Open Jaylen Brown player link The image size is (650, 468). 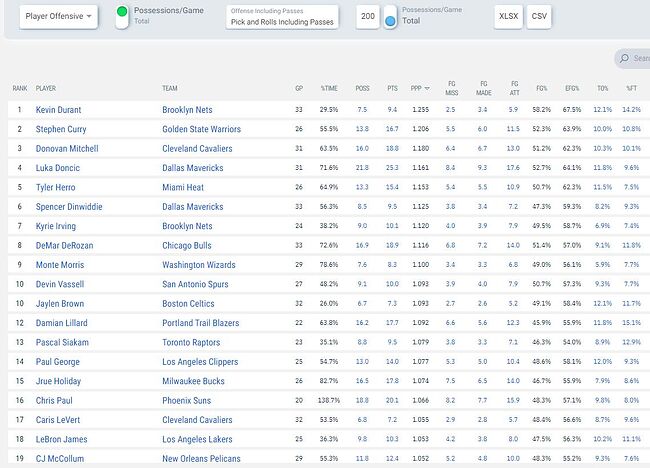point(60,304)
